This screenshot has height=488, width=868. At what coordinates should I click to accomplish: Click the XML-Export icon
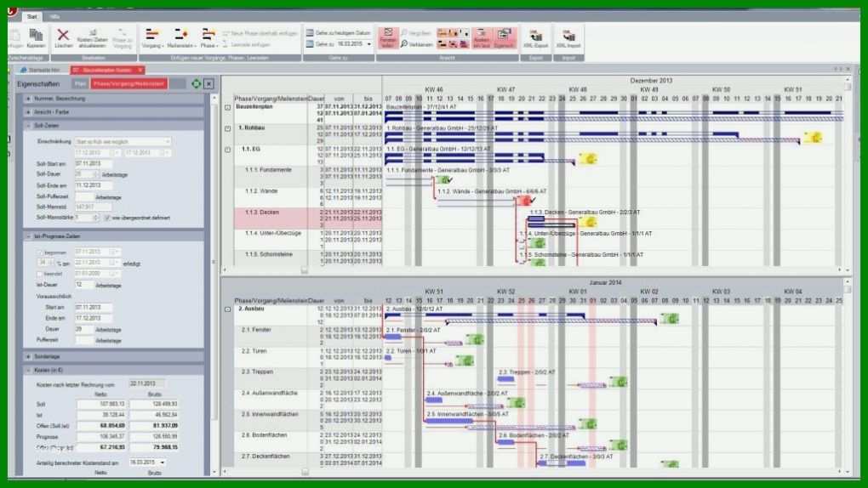point(536,39)
